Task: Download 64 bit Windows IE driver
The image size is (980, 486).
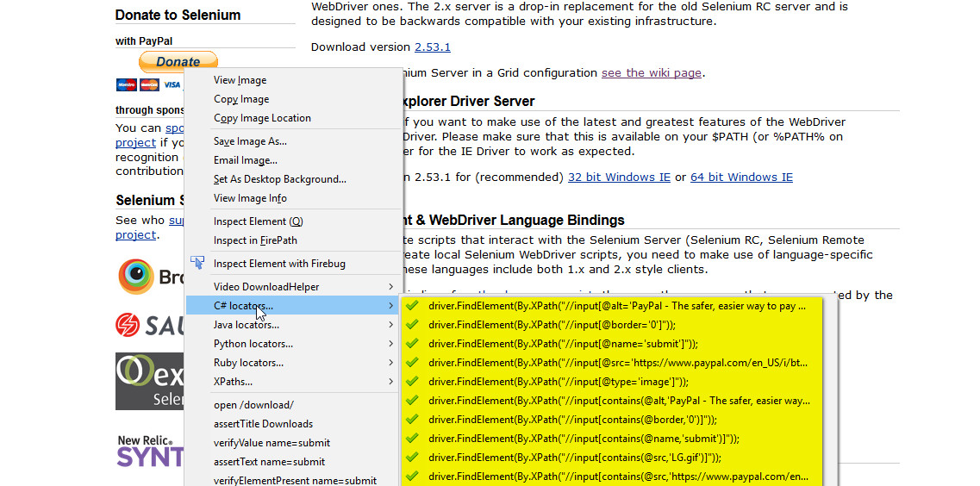Action: click(x=741, y=177)
